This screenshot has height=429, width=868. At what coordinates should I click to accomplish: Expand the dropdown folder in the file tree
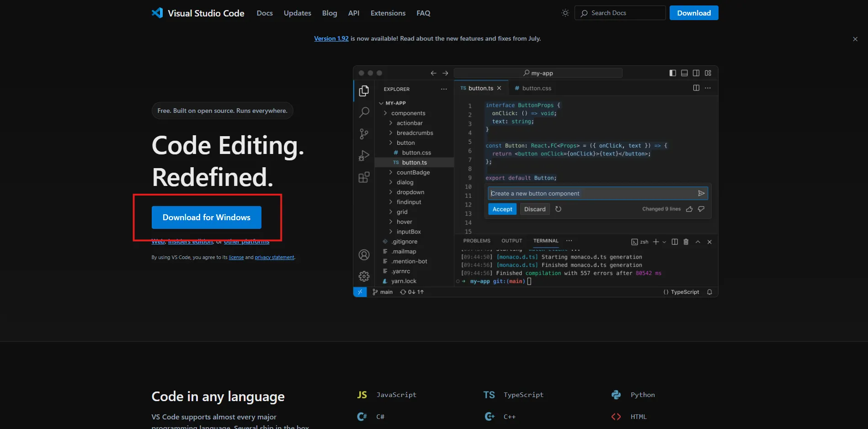391,192
